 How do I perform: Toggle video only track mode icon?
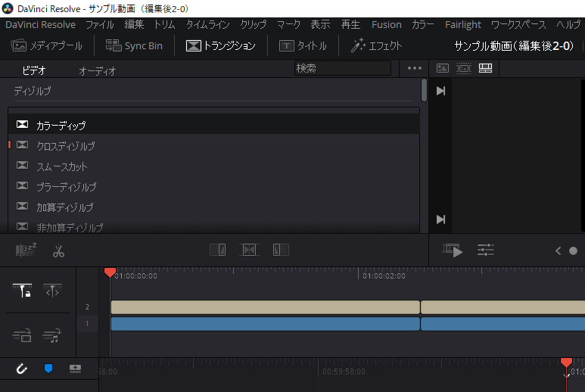point(22,336)
